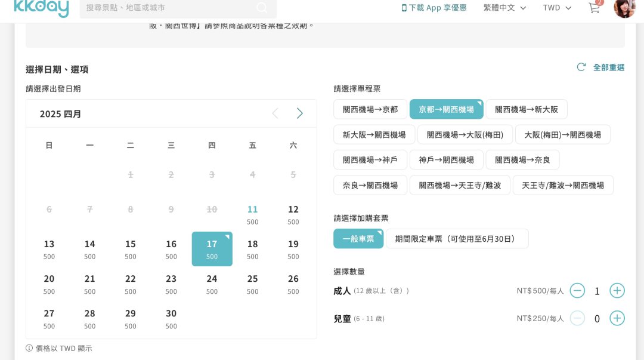Open the user profile avatar
This screenshot has height=360, width=644.
point(624,8)
